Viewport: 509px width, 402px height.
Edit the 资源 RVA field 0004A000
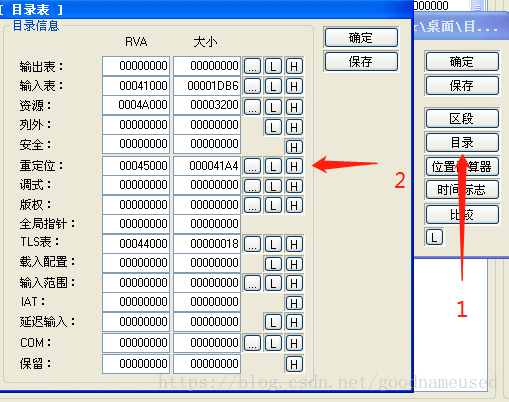pyautogui.click(x=136, y=105)
